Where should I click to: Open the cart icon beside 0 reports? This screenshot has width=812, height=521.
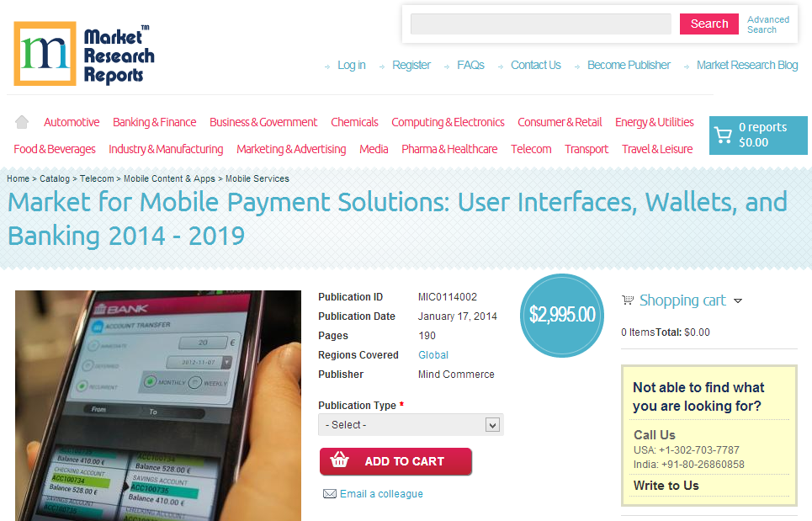click(x=723, y=136)
